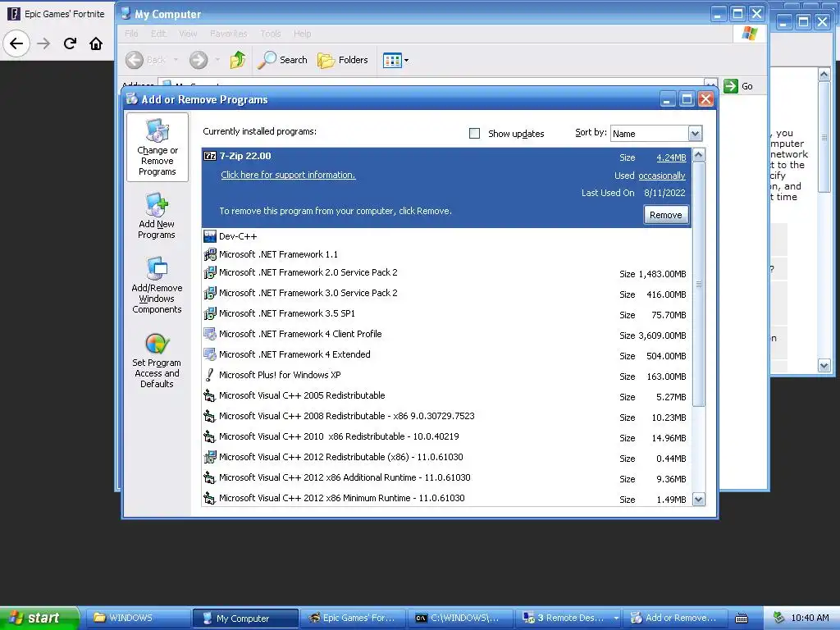Viewport: 840px width, 630px height.
Task: Open the on-screen keyboard tray icon
Action: (742, 619)
